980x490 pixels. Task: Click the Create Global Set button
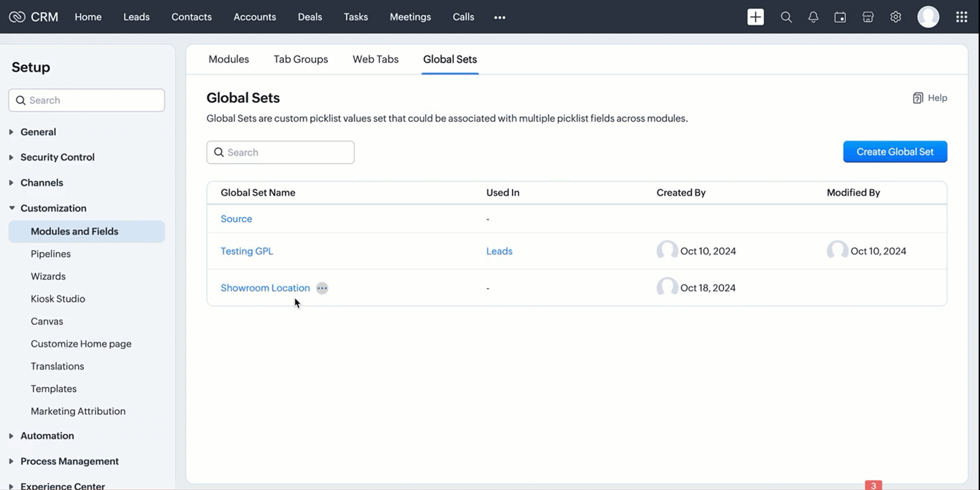pos(895,152)
